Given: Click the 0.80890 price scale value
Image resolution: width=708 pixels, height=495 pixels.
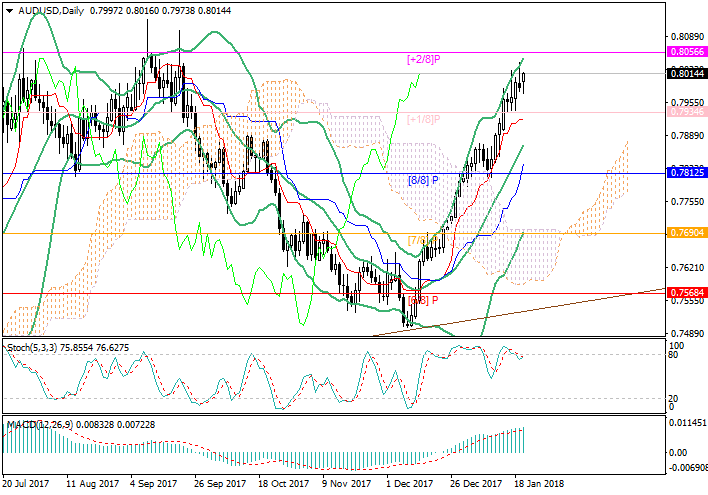Looking at the screenshot, I should [x=687, y=36].
